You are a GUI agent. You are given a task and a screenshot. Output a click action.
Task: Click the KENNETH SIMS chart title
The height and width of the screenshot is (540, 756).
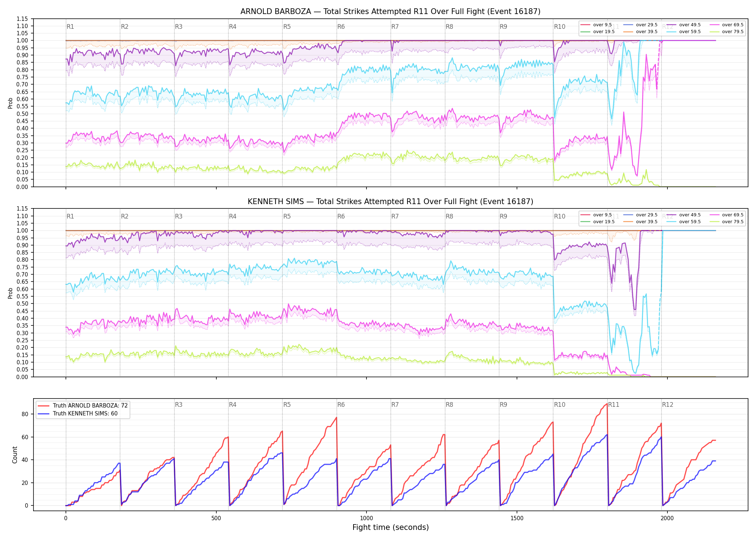click(x=390, y=202)
